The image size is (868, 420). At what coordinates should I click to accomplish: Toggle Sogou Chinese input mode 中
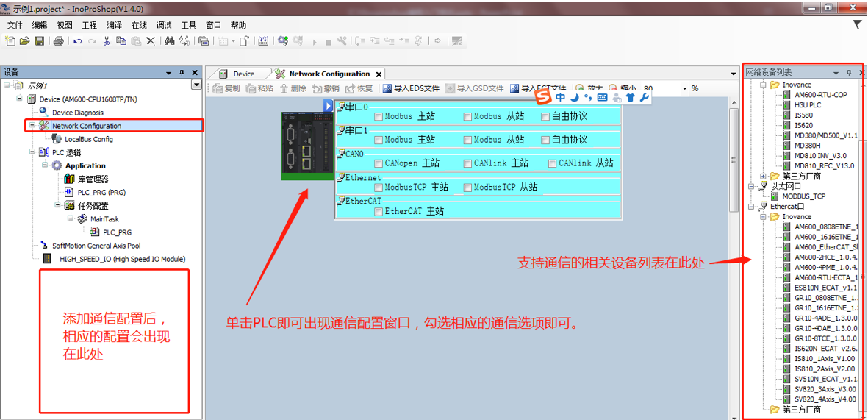[x=561, y=97]
